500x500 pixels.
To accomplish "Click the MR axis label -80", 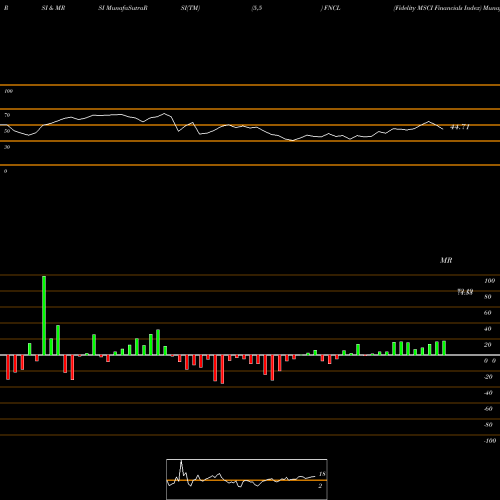I will click(488, 425).
